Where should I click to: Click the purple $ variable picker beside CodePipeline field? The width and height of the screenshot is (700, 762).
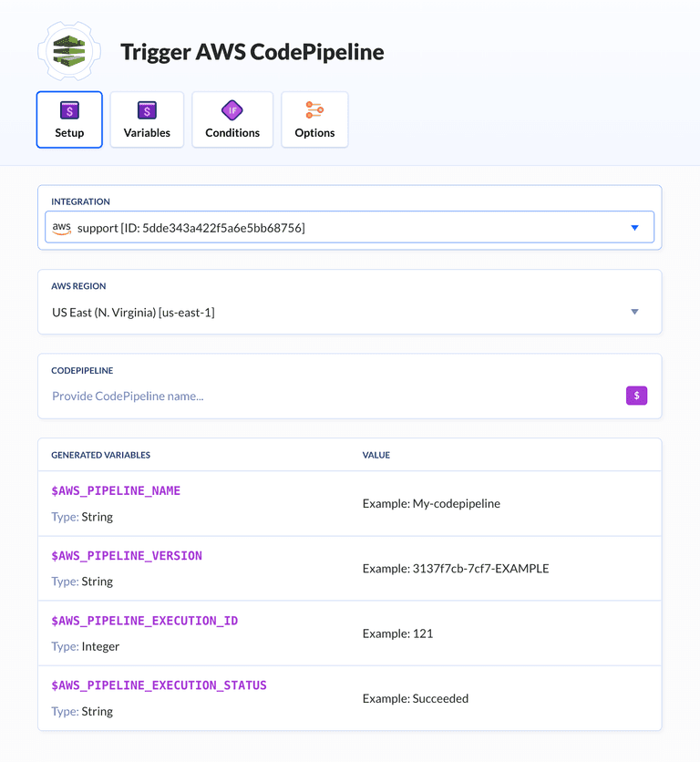636,396
